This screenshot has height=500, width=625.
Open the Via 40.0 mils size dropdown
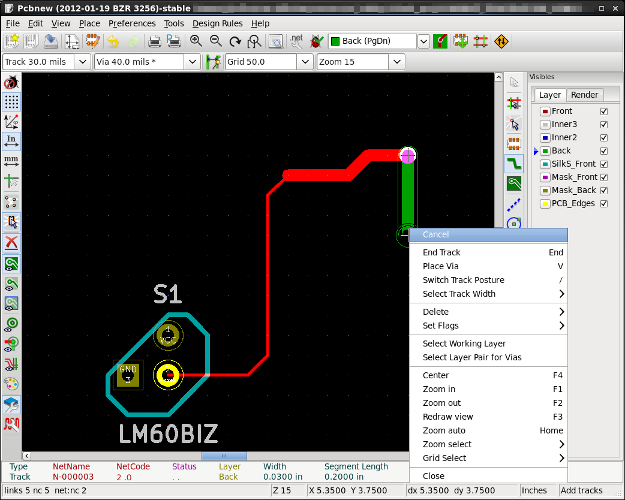click(x=192, y=62)
